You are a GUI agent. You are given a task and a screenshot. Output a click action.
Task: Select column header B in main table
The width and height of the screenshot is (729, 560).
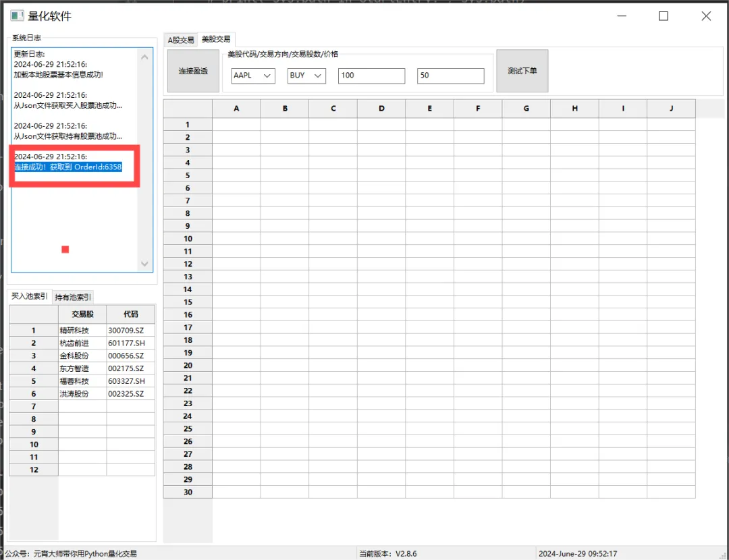285,108
